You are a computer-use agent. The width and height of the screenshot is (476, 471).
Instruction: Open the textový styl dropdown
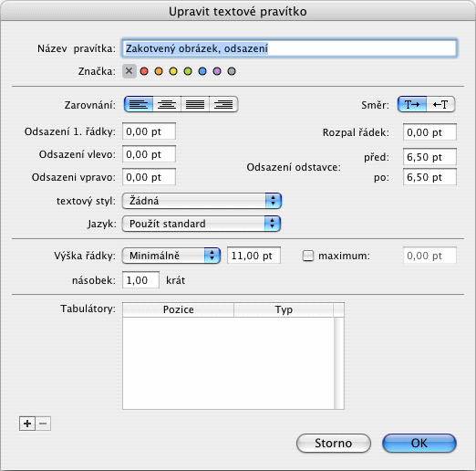pyautogui.click(x=202, y=201)
